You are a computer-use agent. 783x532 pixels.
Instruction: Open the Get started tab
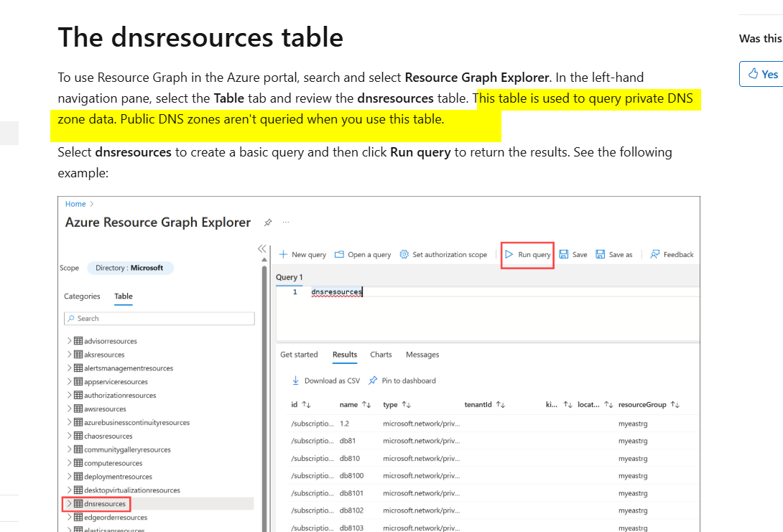pyautogui.click(x=299, y=355)
